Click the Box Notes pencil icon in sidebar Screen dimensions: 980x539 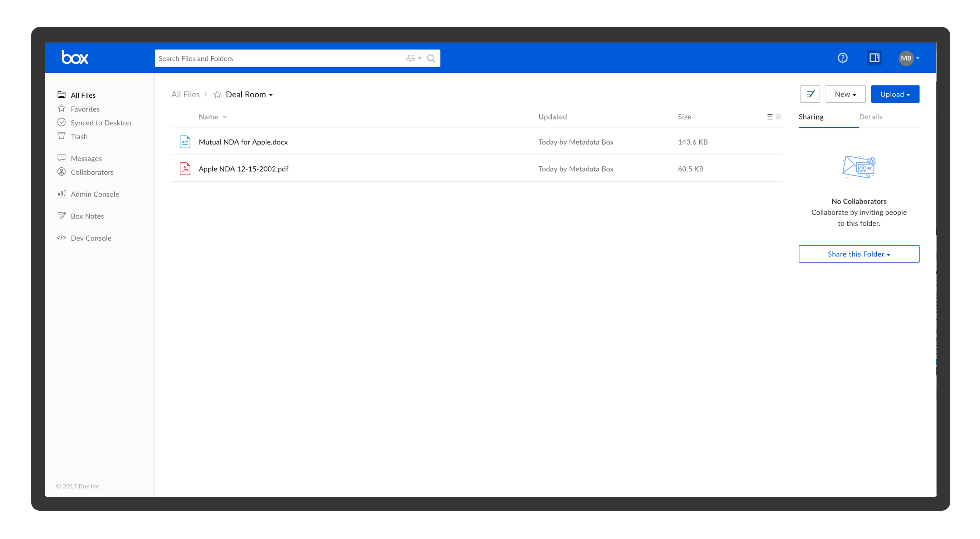coord(61,215)
